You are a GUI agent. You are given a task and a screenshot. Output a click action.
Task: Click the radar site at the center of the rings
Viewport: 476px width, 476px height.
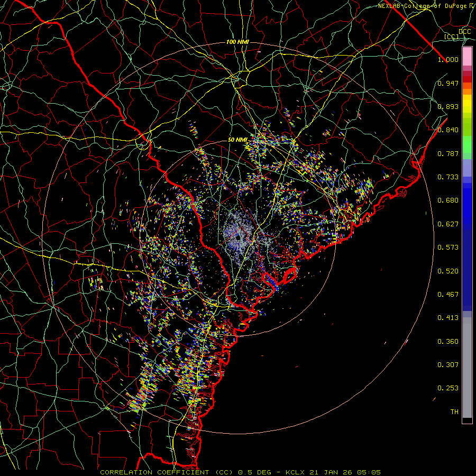pyautogui.click(x=238, y=238)
